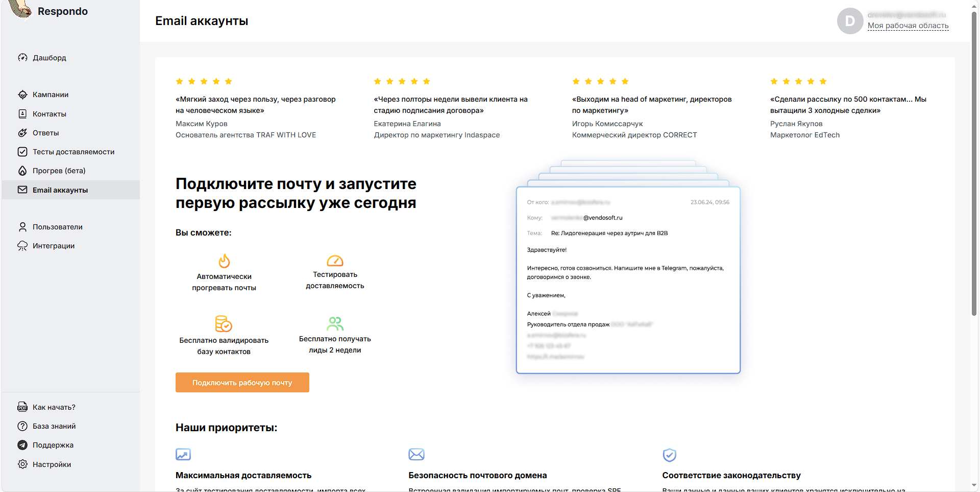Click the Respondo logo image
Viewport: 980px width, 492px height.
(20, 10)
